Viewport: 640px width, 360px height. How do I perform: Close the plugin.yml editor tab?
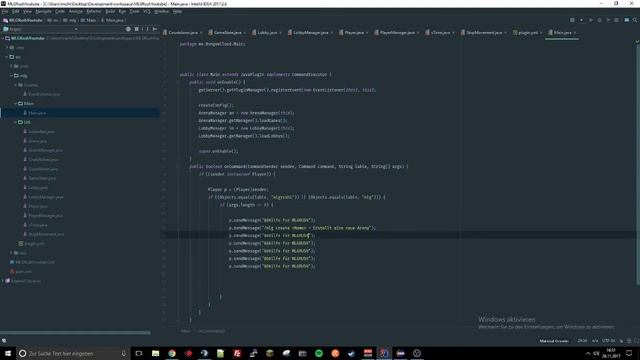click(x=541, y=33)
